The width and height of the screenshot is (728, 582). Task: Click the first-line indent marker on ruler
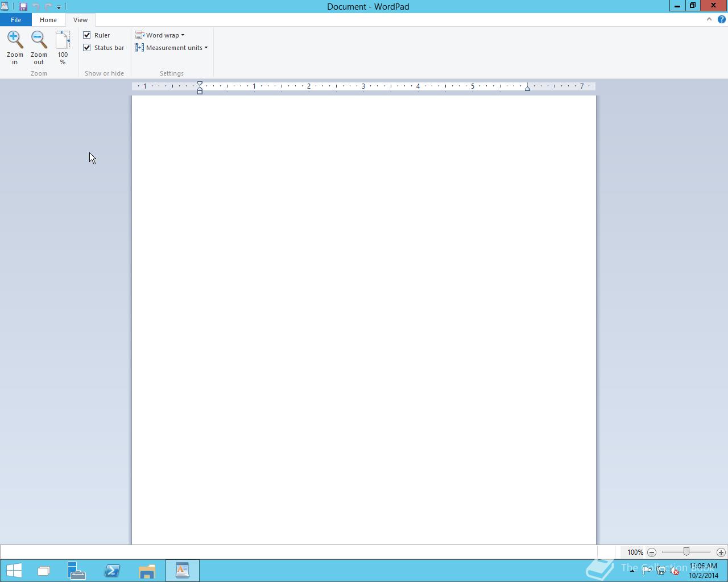[x=200, y=84]
